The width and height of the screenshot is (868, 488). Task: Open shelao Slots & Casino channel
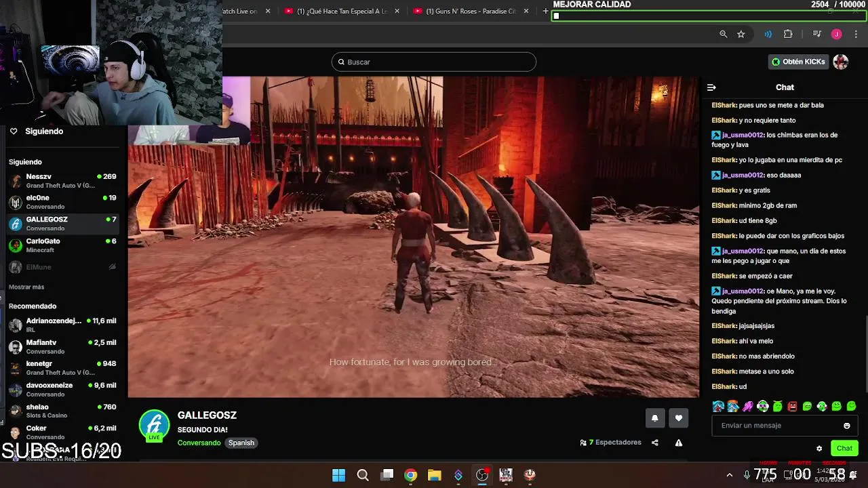62,411
